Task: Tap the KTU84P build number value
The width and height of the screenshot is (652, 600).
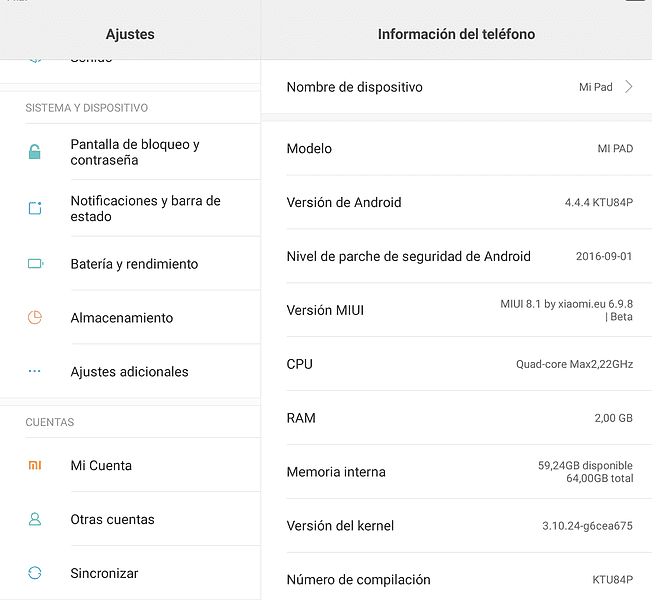Action: point(612,580)
